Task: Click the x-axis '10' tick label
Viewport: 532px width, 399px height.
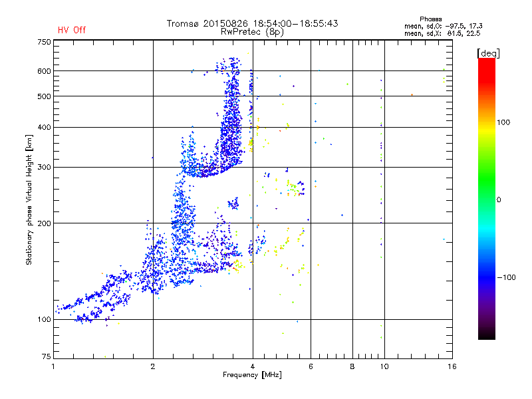Action: point(384,366)
